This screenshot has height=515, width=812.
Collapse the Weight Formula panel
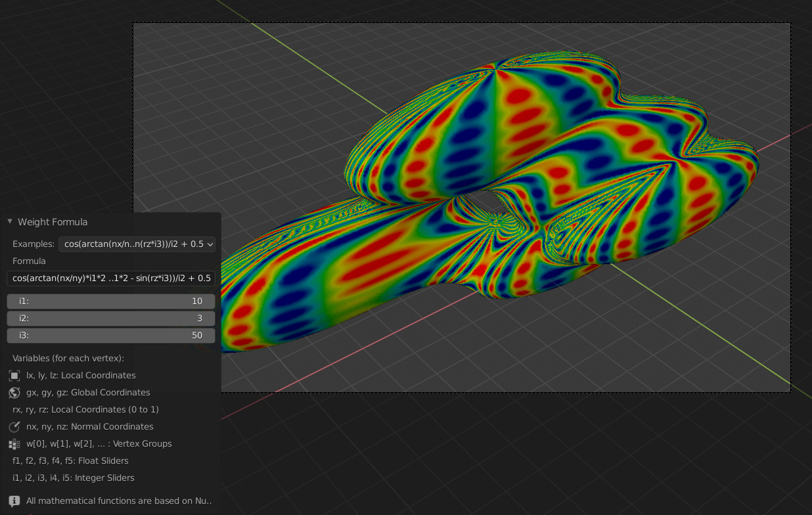point(9,221)
